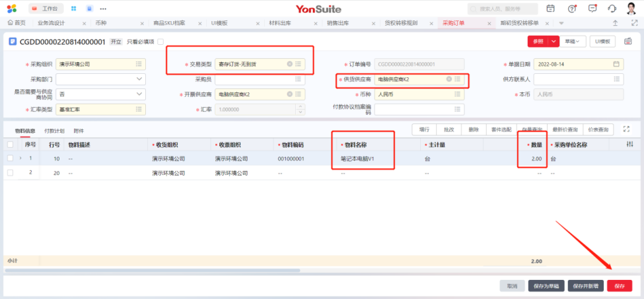Expand the material table to fullscreen
Screen dimensions: 644x299
[x=626, y=129]
